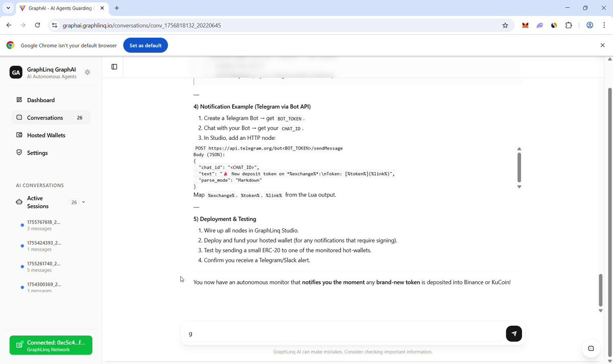Viewport: 613px width, 364px height.
Task: Go back in browser history
Action: 9,25
